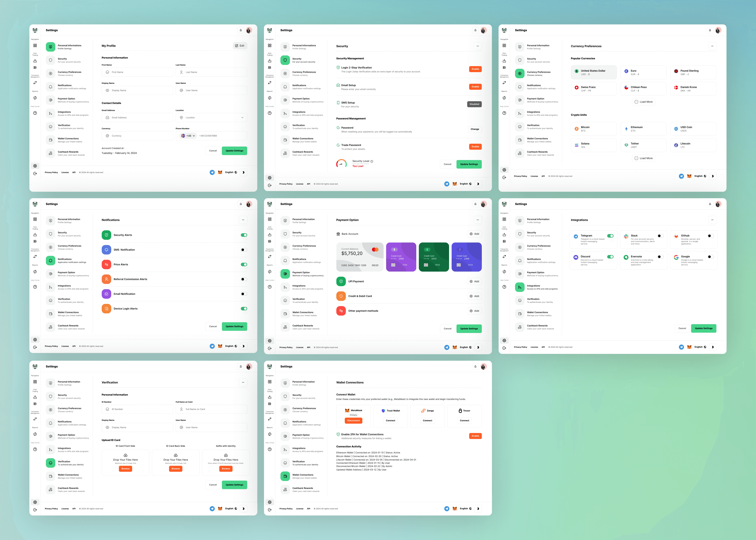Turn off the Security Alerts toggle
Screen dimensions: 756x540
(244, 235)
